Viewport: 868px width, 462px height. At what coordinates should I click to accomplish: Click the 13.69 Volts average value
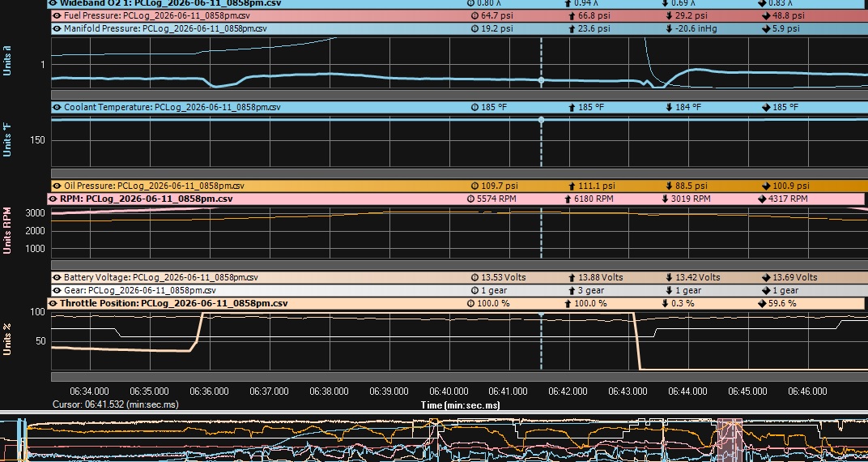[x=795, y=277]
